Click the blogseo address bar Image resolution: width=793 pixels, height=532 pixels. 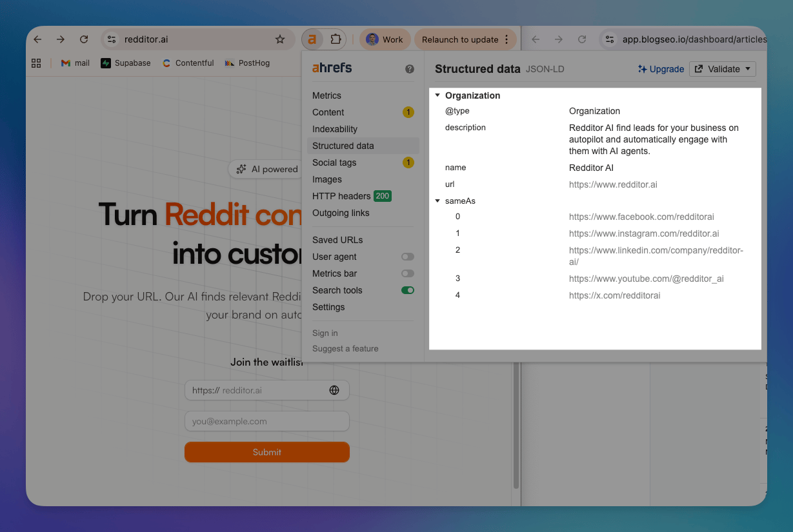[683, 39]
